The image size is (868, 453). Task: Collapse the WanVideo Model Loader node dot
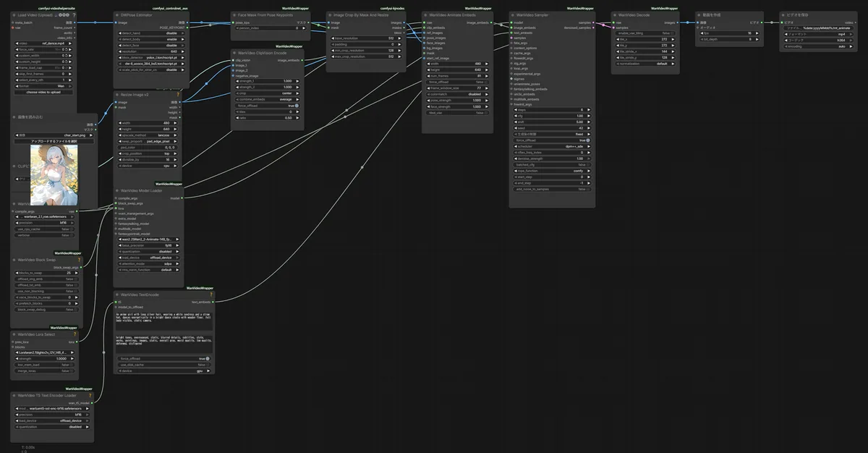pos(117,191)
